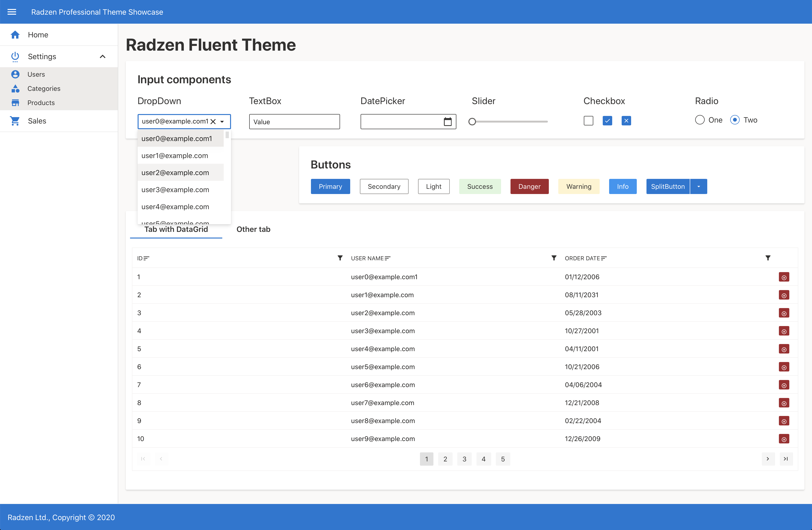Image resolution: width=812 pixels, height=530 pixels.
Task: Choose user4@example.com from dropdown list
Action: pyautogui.click(x=180, y=207)
